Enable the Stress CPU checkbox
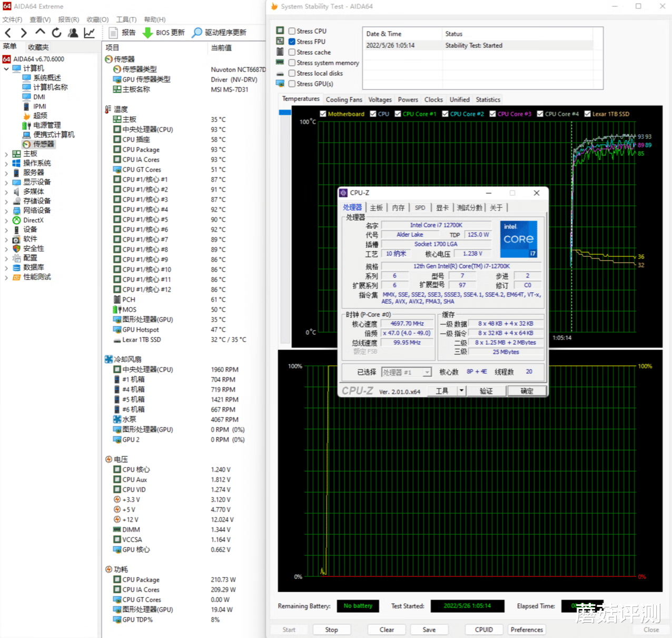The image size is (672, 638). tap(292, 31)
